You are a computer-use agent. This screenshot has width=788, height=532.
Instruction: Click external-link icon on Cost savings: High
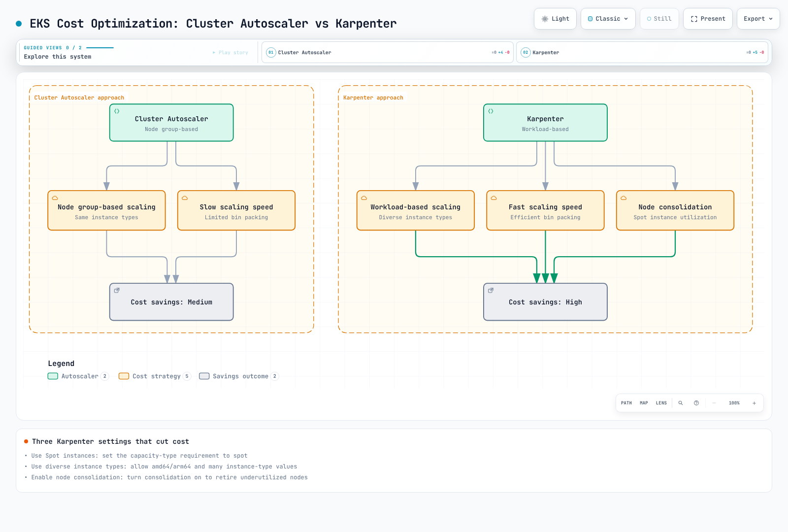pyautogui.click(x=491, y=291)
